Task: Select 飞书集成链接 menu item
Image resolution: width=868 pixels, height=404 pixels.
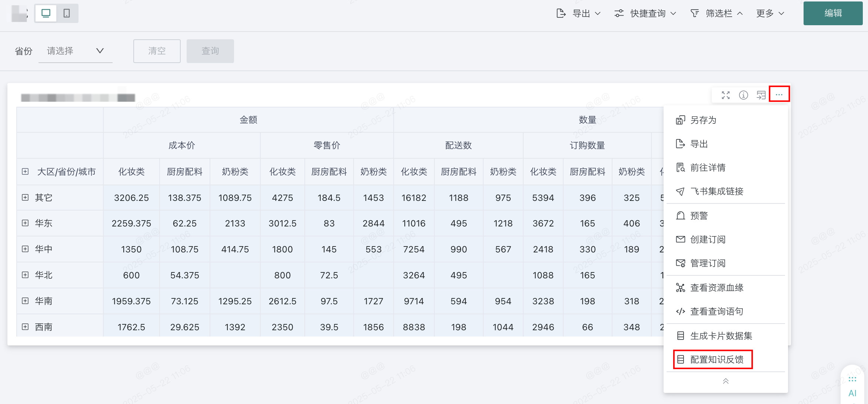Action: (726, 191)
